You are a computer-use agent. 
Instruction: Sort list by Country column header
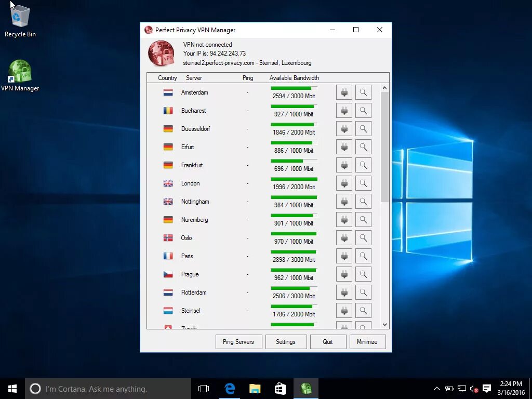[167, 78]
